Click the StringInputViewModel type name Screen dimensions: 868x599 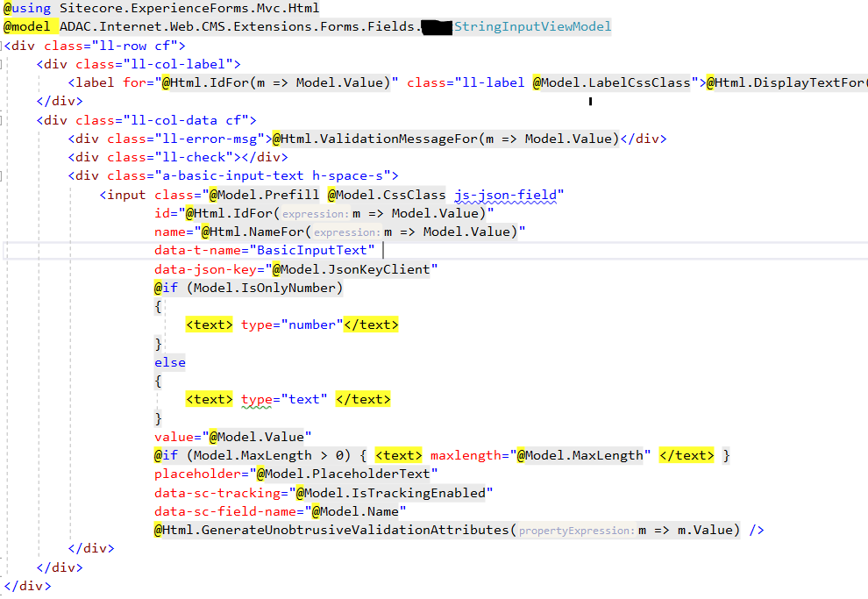(532, 27)
